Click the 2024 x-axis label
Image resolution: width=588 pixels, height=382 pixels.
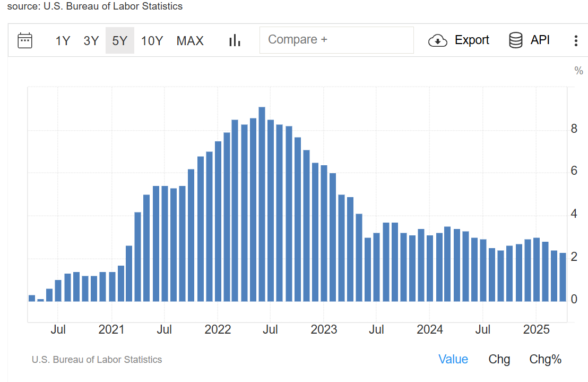(430, 329)
